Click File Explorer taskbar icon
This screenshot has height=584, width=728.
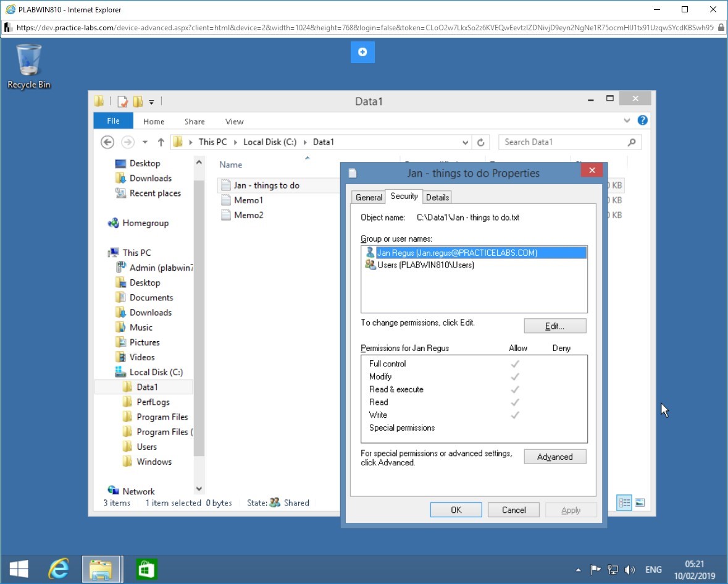103,569
